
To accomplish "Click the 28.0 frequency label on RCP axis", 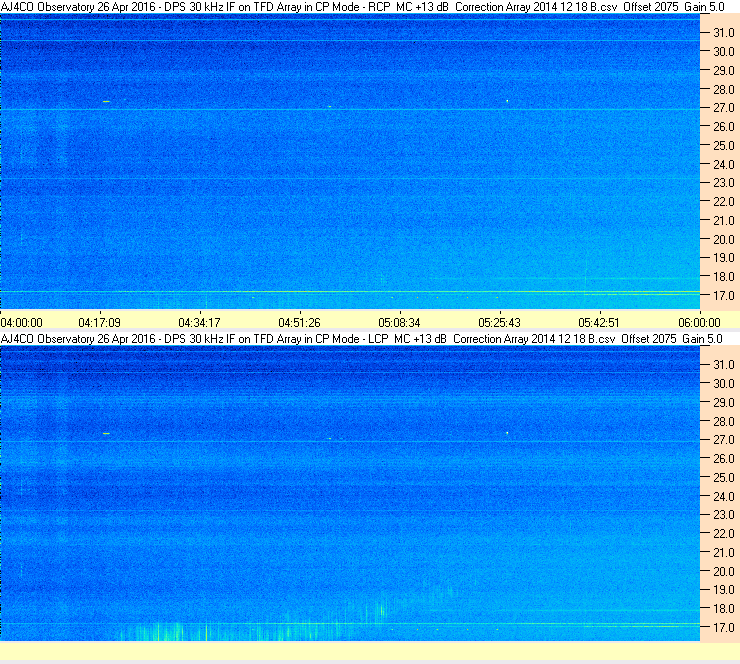I will [x=724, y=90].
